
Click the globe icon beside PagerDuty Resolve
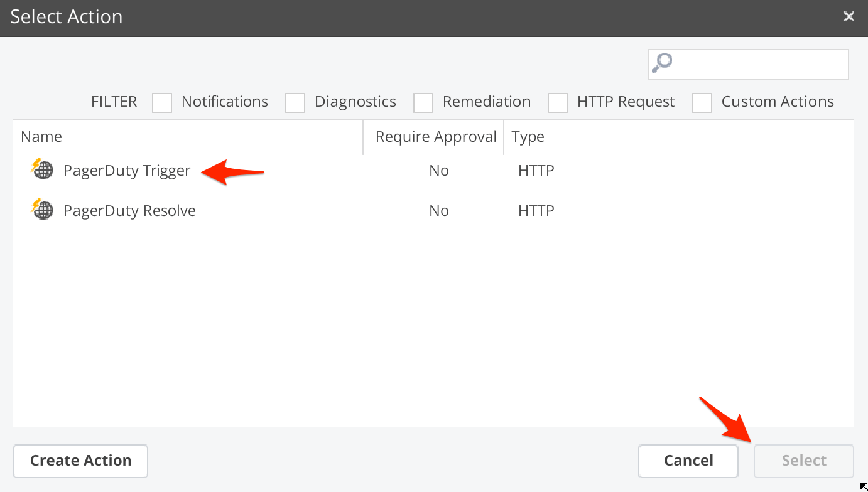tap(43, 210)
